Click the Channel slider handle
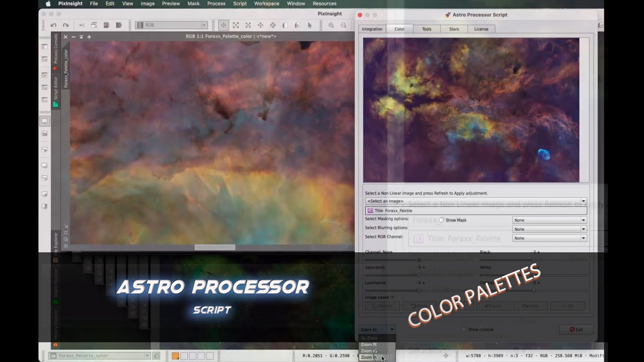Screen dimensions: 644x362 click(419, 260)
